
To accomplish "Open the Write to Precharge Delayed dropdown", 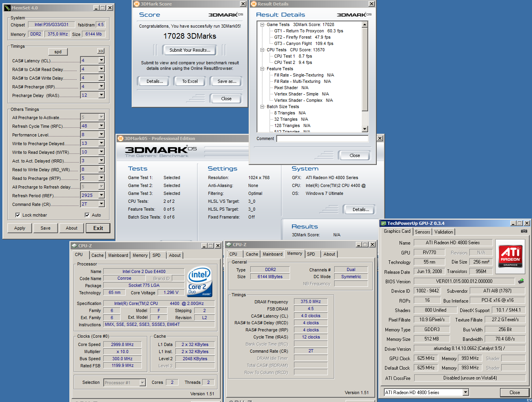I will point(102,143).
